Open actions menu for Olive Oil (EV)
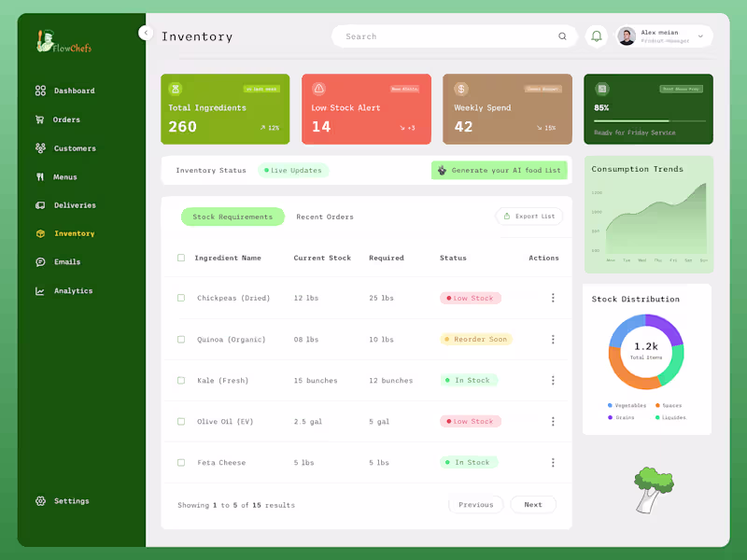This screenshot has width=747, height=560. click(553, 421)
